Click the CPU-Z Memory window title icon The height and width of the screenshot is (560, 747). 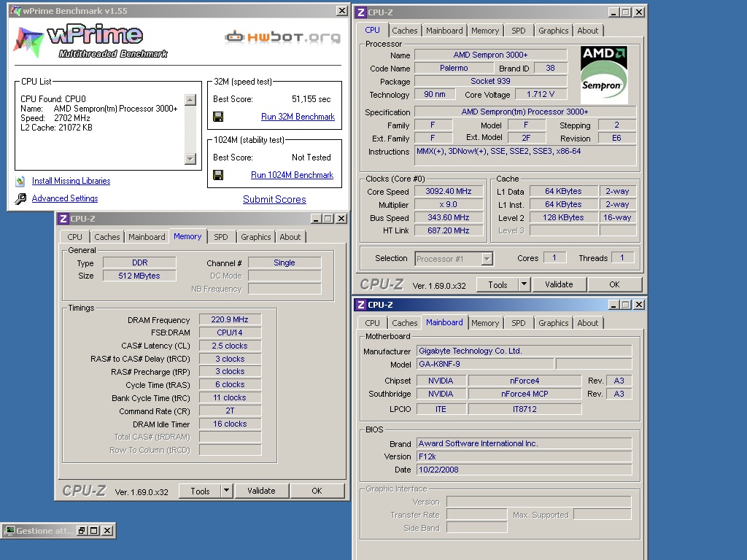coord(63,219)
